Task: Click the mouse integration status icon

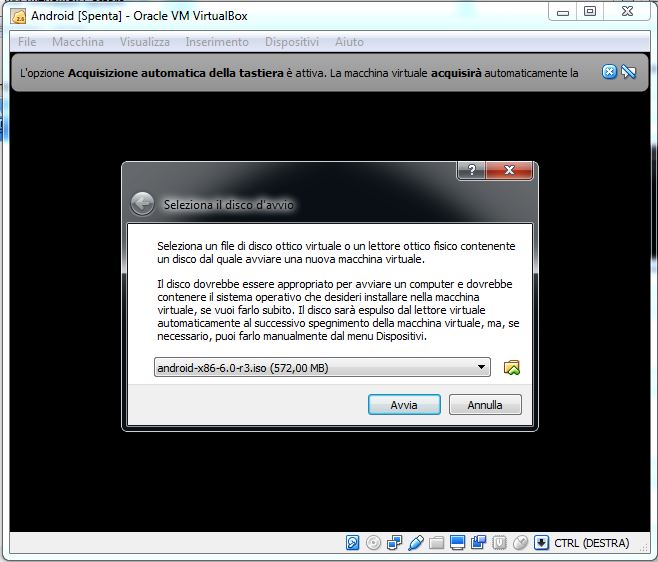Action: (x=520, y=543)
